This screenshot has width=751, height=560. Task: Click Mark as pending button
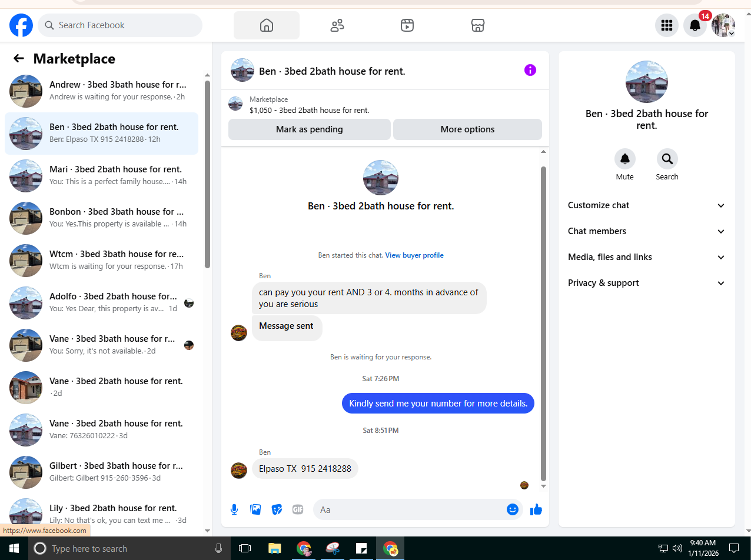pyautogui.click(x=309, y=129)
